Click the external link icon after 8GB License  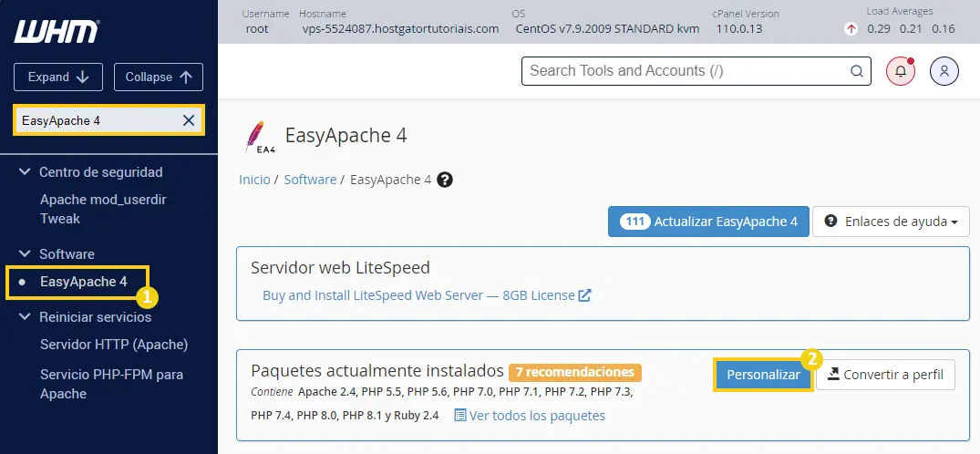(x=584, y=295)
